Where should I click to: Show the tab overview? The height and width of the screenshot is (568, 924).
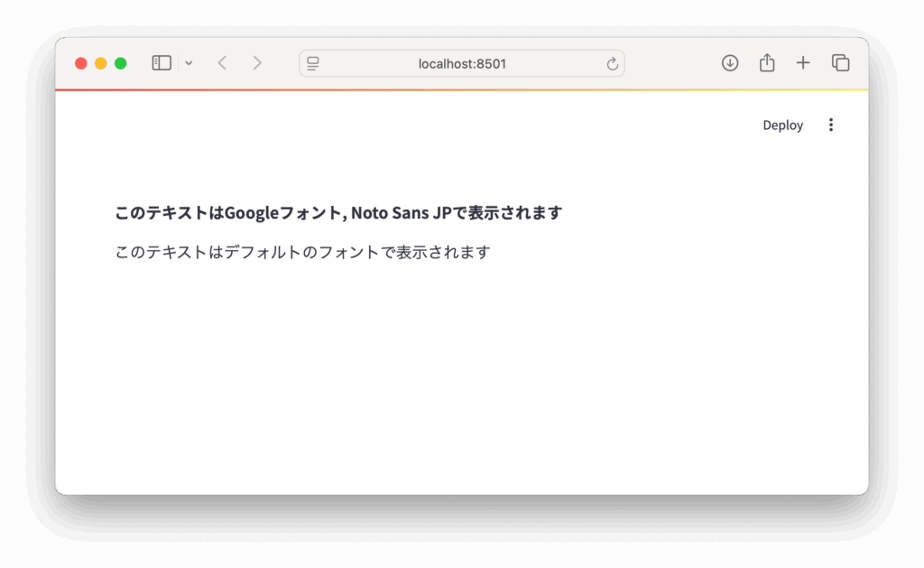[x=840, y=63]
